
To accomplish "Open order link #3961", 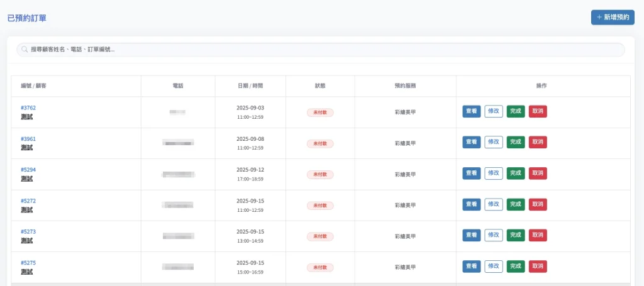I will [x=28, y=139].
